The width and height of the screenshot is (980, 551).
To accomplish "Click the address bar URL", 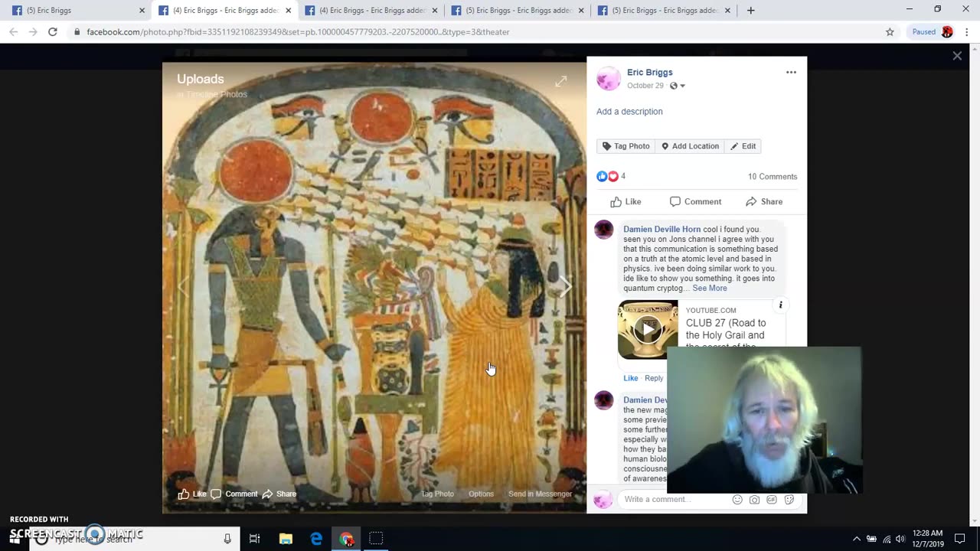I will tap(298, 32).
